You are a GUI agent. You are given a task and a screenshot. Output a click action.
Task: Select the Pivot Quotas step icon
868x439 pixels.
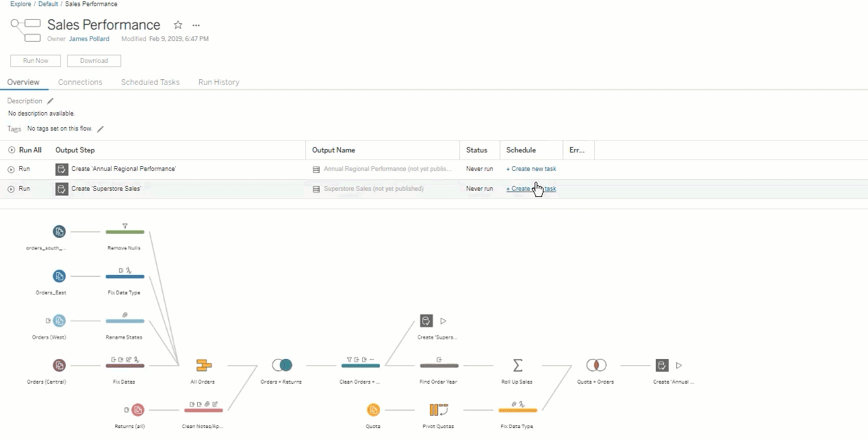[438, 410]
